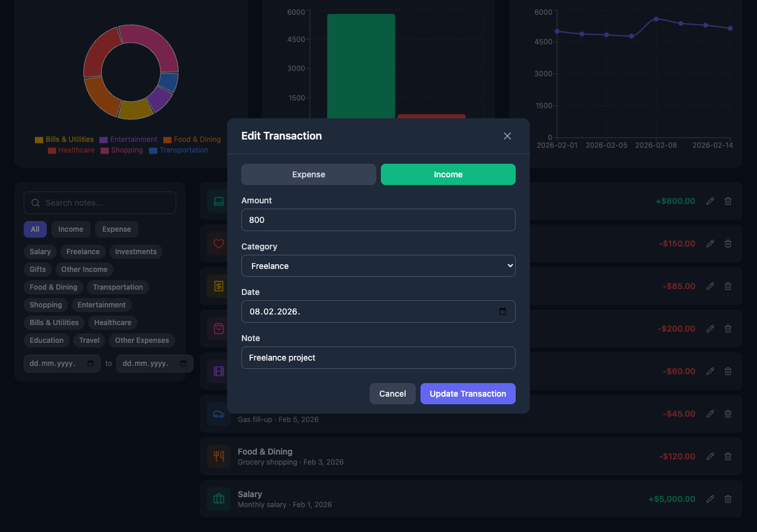The height and width of the screenshot is (532, 757).
Task: Open the Category dropdown showing Freelance
Action: [x=378, y=266]
